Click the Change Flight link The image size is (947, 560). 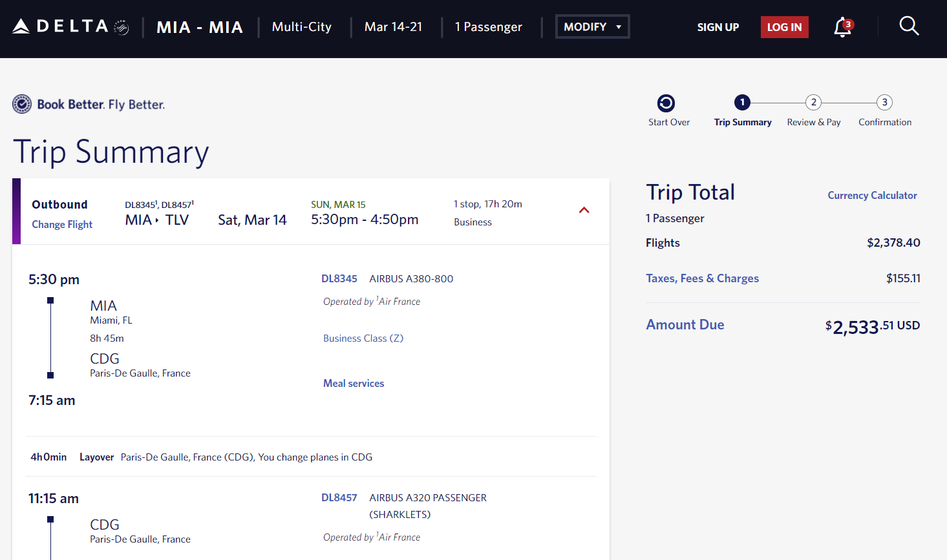click(62, 225)
